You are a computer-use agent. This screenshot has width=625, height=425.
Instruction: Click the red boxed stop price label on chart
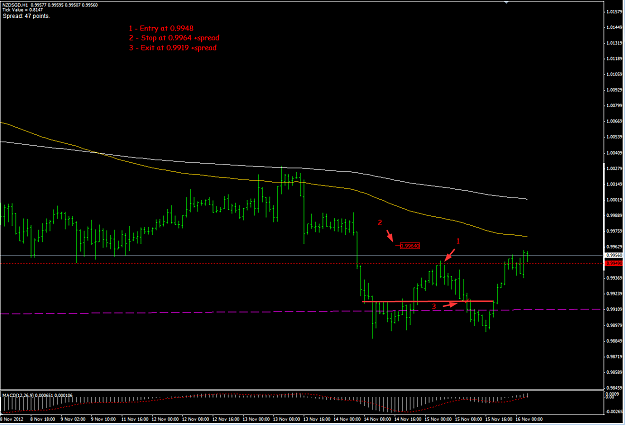(409, 246)
